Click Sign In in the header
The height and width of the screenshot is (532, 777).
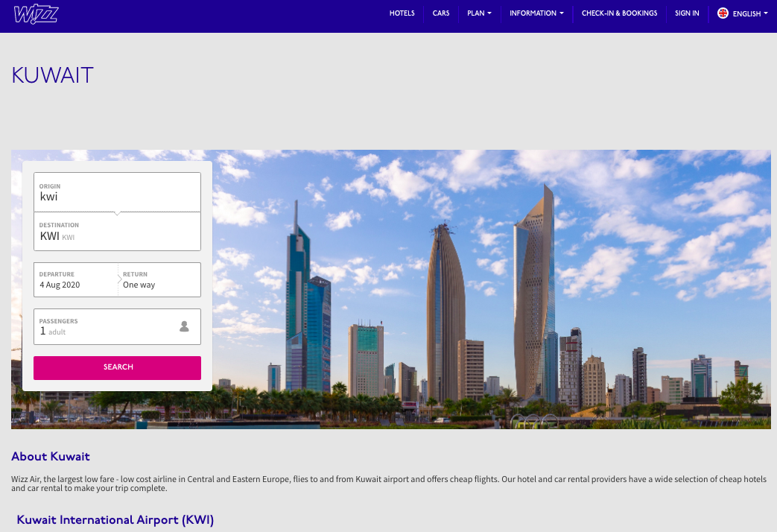[687, 13]
